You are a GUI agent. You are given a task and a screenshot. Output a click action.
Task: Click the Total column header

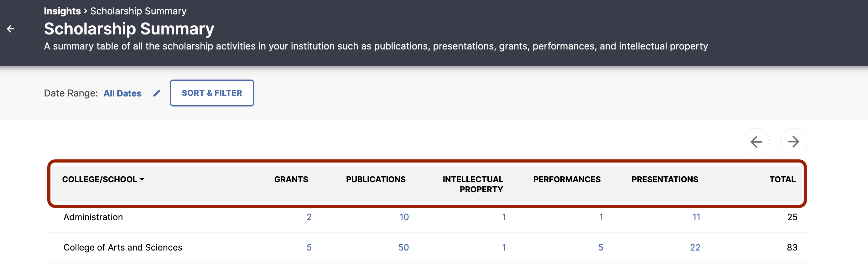click(782, 179)
